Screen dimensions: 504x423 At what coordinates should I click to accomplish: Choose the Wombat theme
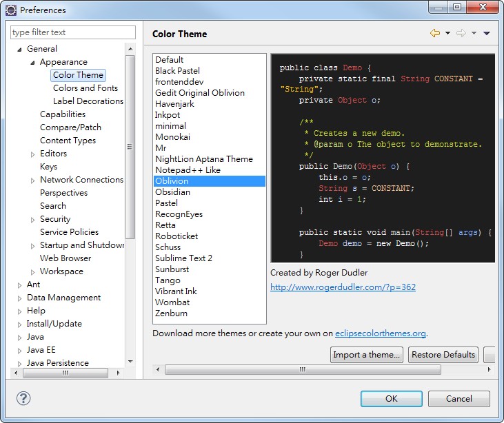pos(210,302)
